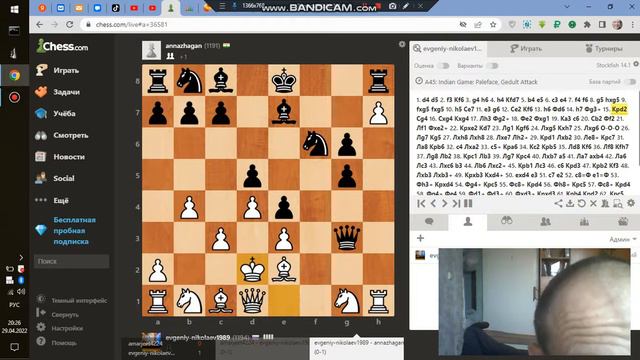Open the browser extensions puzzle icon

(587, 24)
